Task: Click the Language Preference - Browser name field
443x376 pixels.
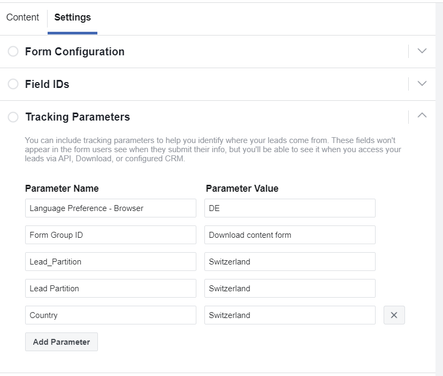Action: click(x=111, y=208)
